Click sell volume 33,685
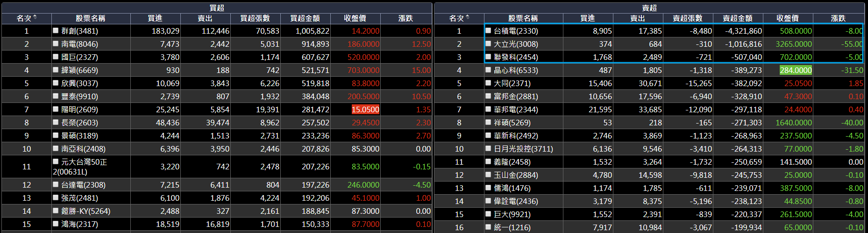Image resolution: width=868 pixels, height=233 pixels. click(650, 109)
